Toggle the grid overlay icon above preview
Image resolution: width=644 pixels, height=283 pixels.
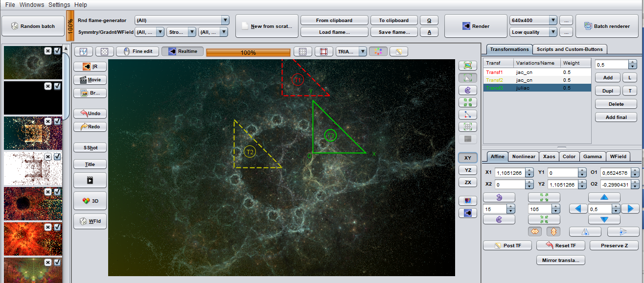(302, 51)
